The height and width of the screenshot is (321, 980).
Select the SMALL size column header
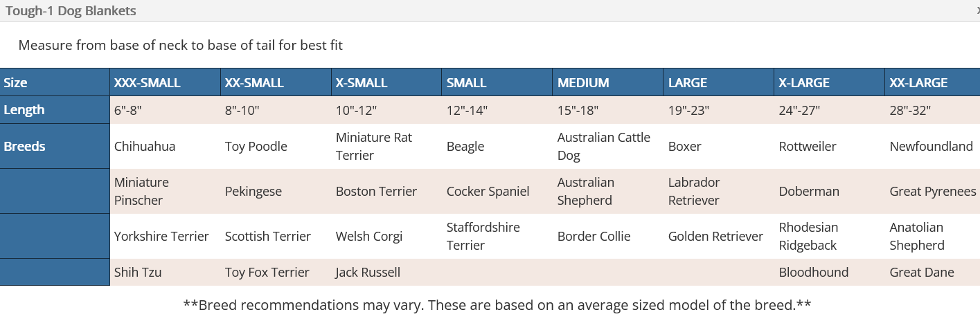click(497, 82)
